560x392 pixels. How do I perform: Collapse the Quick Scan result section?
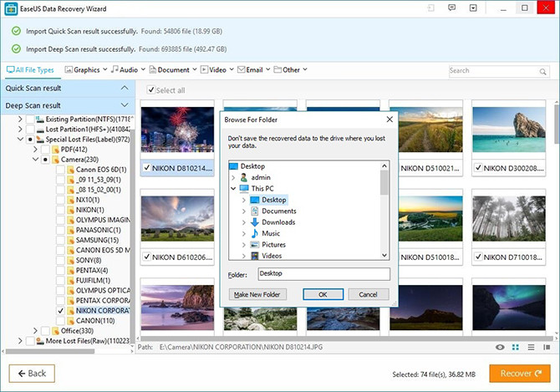[x=125, y=88]
